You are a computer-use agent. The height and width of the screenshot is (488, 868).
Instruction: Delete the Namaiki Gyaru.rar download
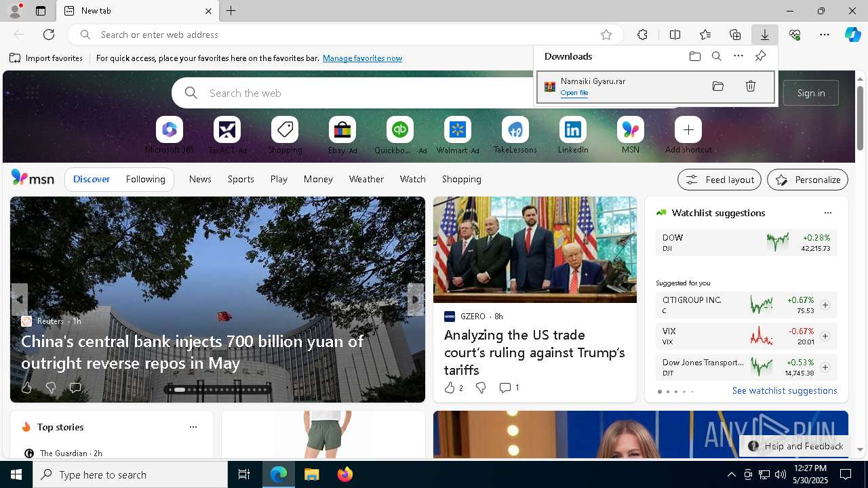click(751, 86)
